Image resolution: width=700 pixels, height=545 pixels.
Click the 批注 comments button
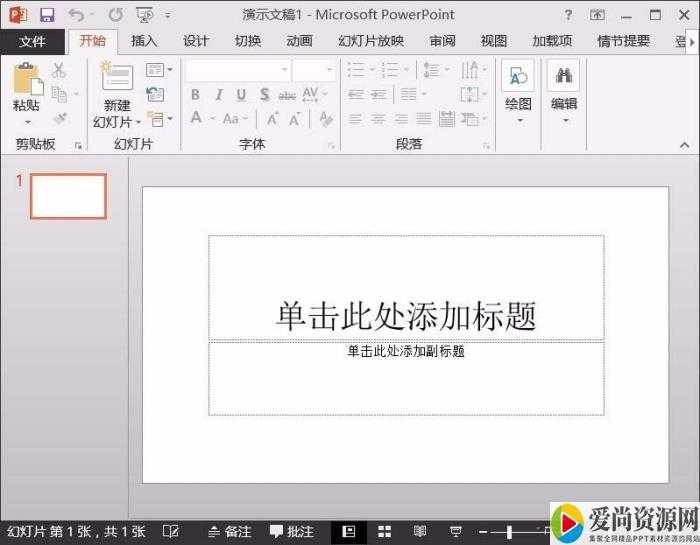point(292,532)
